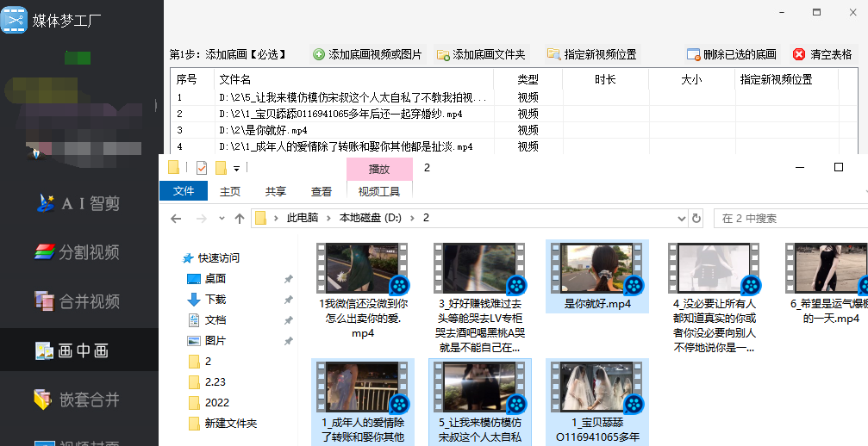Screen dimensions: 868x446
Task: Select table row 2 宝贝舔舔 file
Action: point(514,114)
